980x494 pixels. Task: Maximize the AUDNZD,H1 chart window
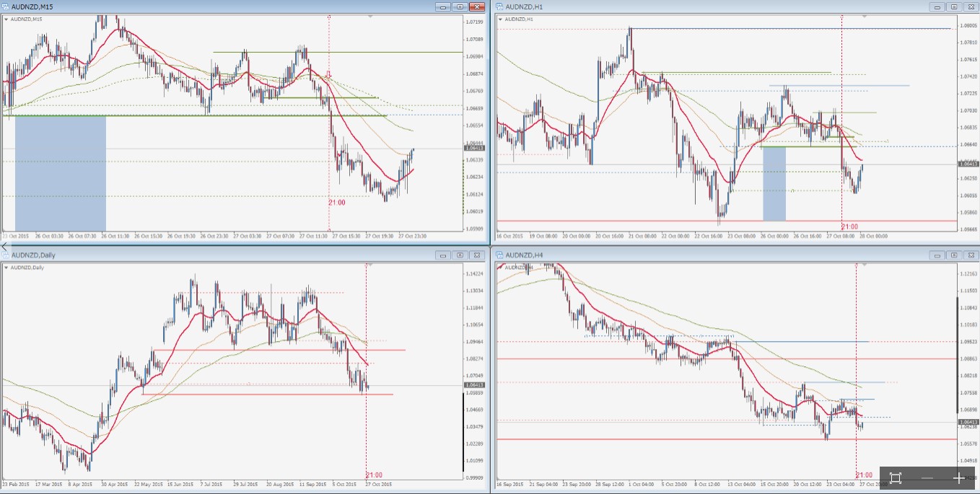(x=953, y=6)
